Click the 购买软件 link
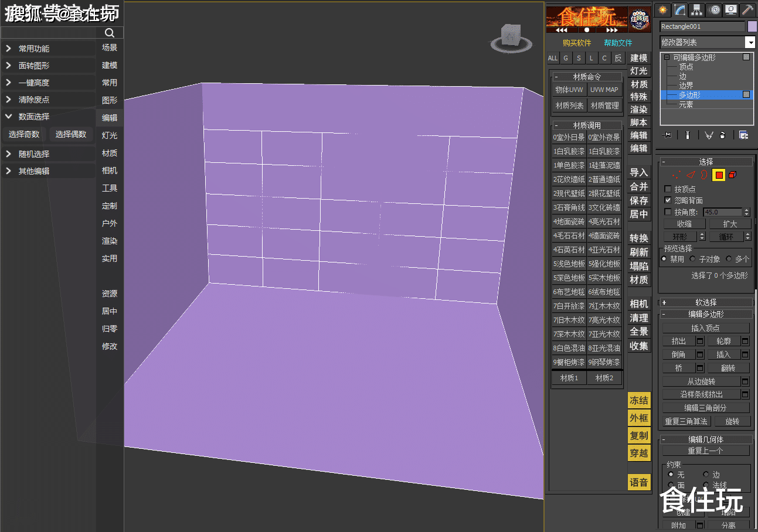 click(577, 43)
